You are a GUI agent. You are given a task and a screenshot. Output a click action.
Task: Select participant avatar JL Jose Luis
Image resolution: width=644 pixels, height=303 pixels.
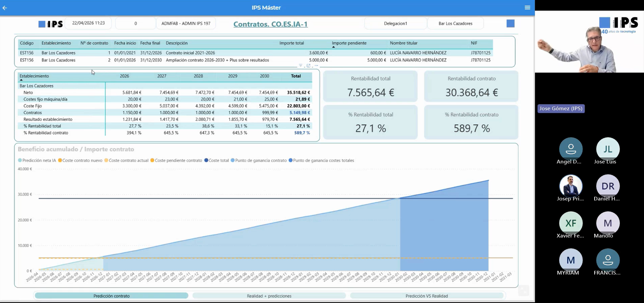(607, 149)
